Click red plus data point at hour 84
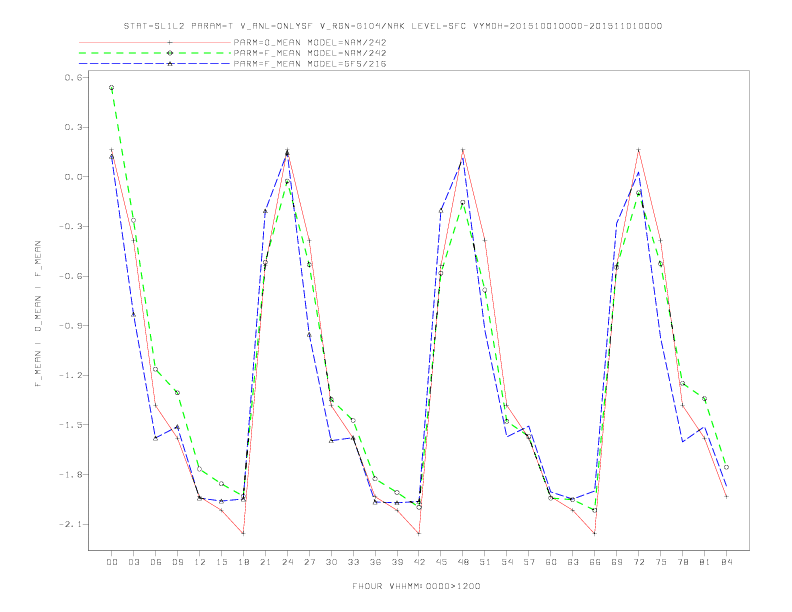792x612 pixels. click(726, 497)
